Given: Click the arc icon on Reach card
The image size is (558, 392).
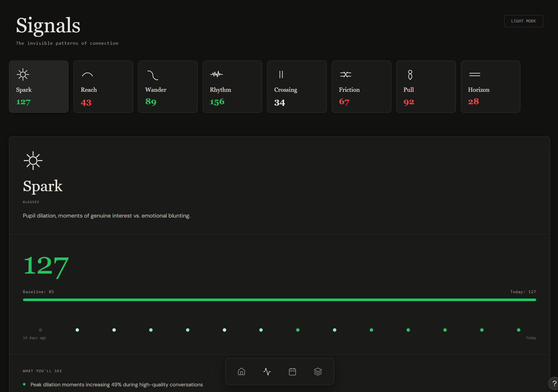Looking at the screenshot, I should (87, 75).
